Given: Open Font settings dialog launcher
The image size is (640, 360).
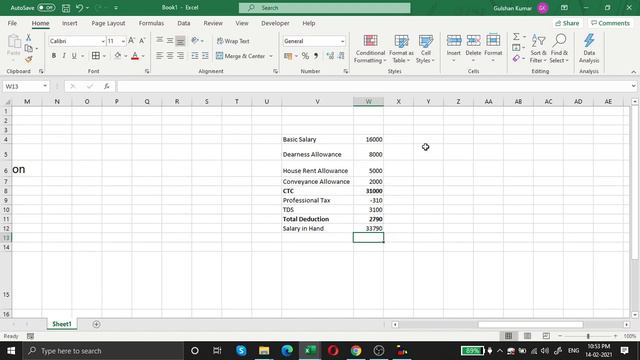Looking at the screenshot, I should (147, 71).
